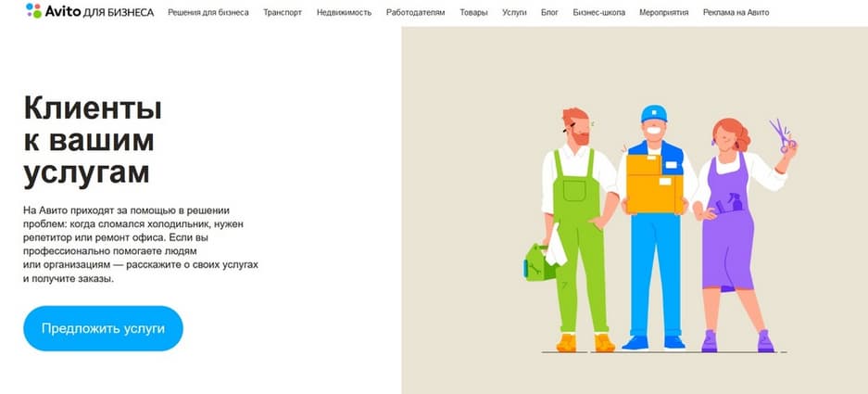The image size is (868, 394).
Task: Open the Товары navigation link
Action: tap(474, 12)
